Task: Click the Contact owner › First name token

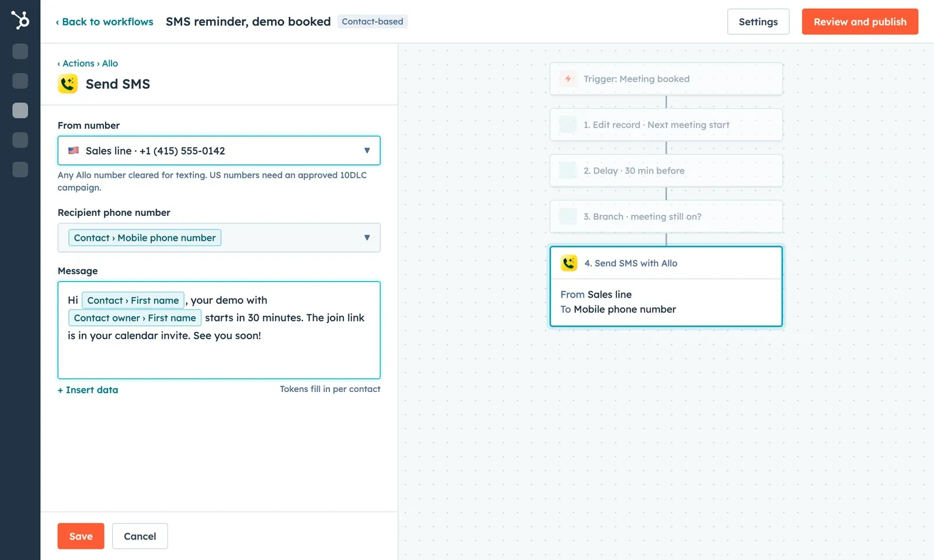Action: pos(135,318)
